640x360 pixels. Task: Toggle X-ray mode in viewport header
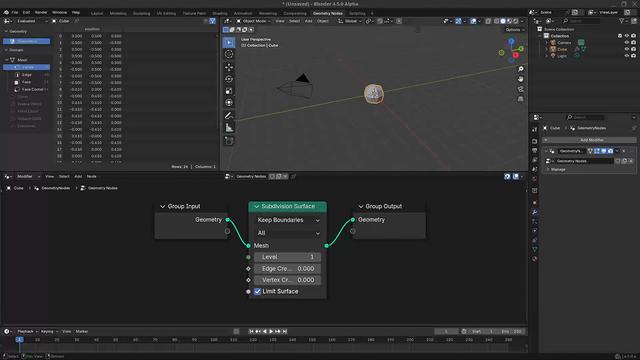point(488,21)
